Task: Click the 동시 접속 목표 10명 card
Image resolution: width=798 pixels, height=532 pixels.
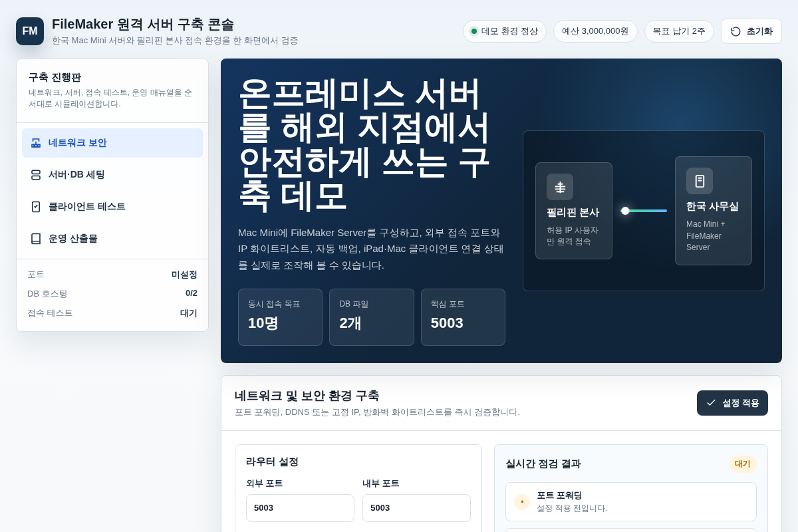Action: (x=280, y=317)
